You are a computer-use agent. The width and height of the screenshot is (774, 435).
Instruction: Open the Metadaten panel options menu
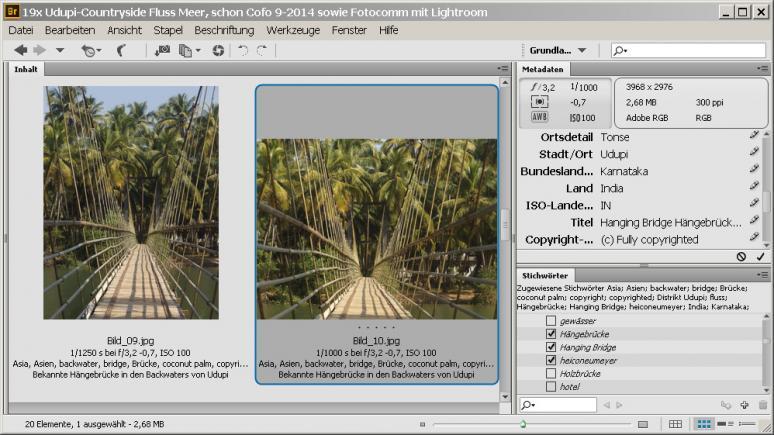click(762, 69)
